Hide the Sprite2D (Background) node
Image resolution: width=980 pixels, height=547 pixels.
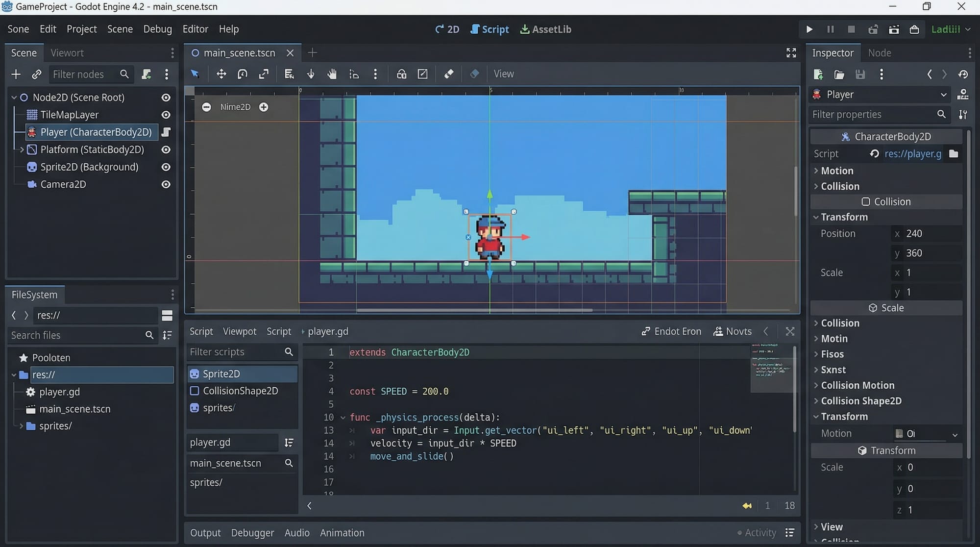click(166, 167)
